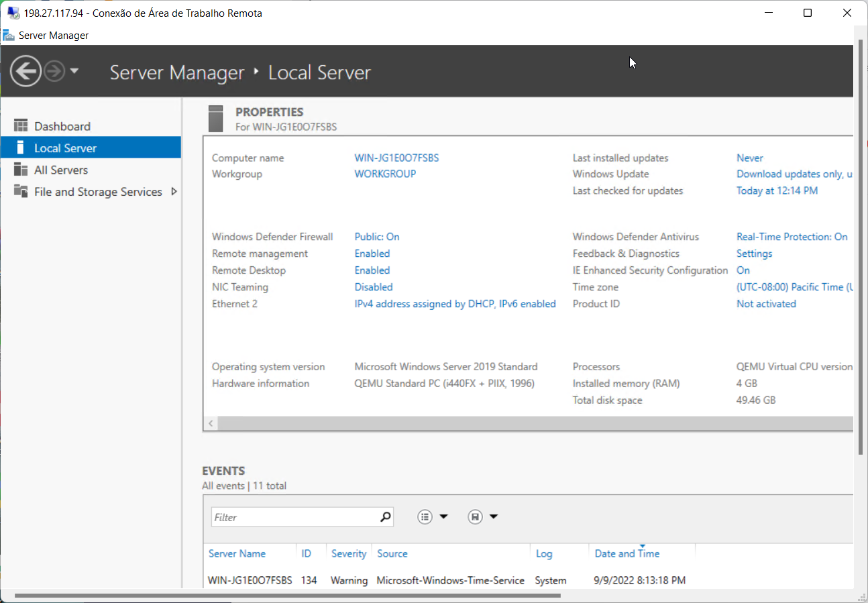Click properties horizontal scrollbar left arrow
The height and width of the screenshot is (603, 868).
click(x=211, y=423)
